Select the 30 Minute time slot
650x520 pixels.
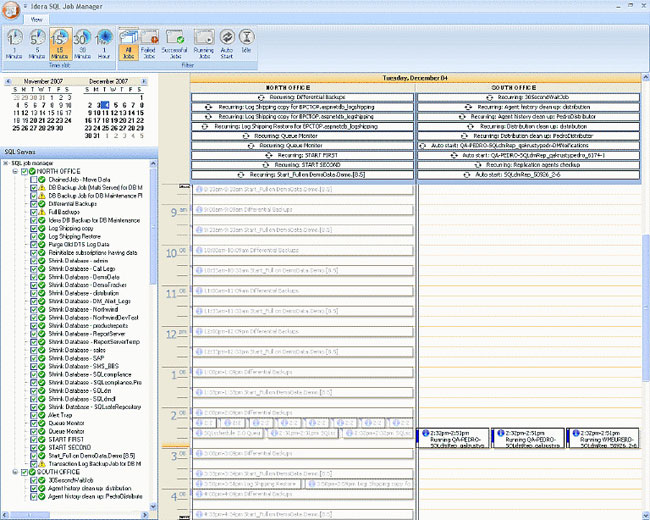[82, 44]
